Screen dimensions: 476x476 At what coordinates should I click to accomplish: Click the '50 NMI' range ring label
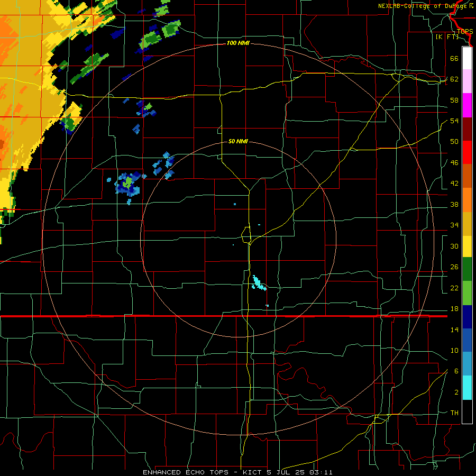tap(238, 141)
